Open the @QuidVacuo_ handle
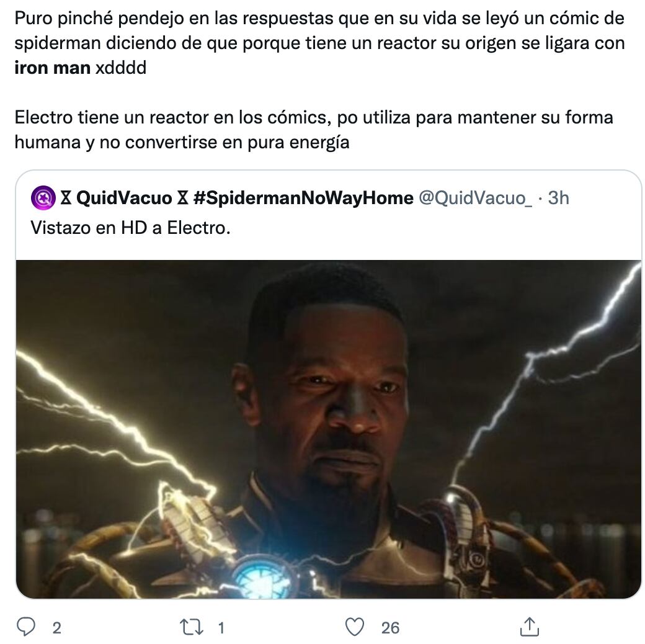This screenshot has width=645, height=644. pos(476,199)
